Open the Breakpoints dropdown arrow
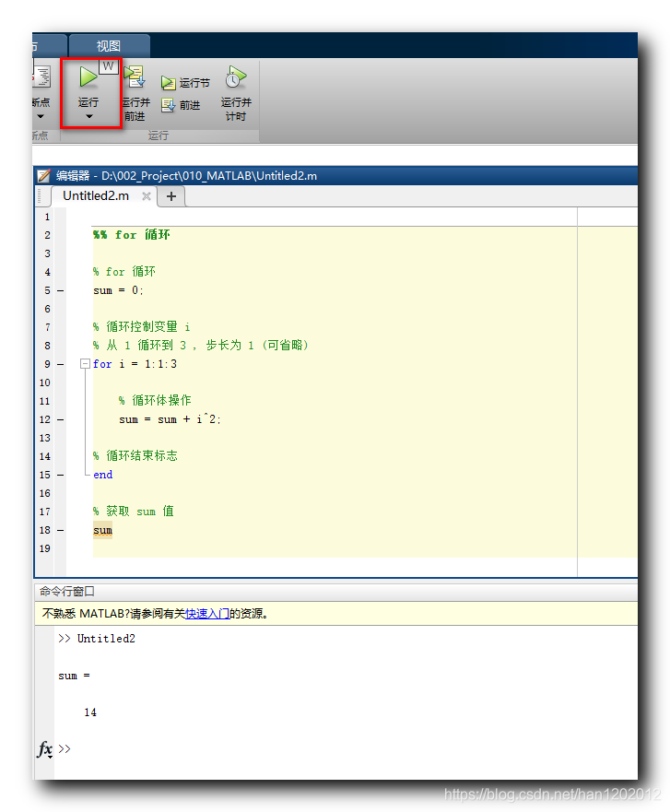Image resolution: width=670 pixels, height=812 pixels. [x=41, y=116]
